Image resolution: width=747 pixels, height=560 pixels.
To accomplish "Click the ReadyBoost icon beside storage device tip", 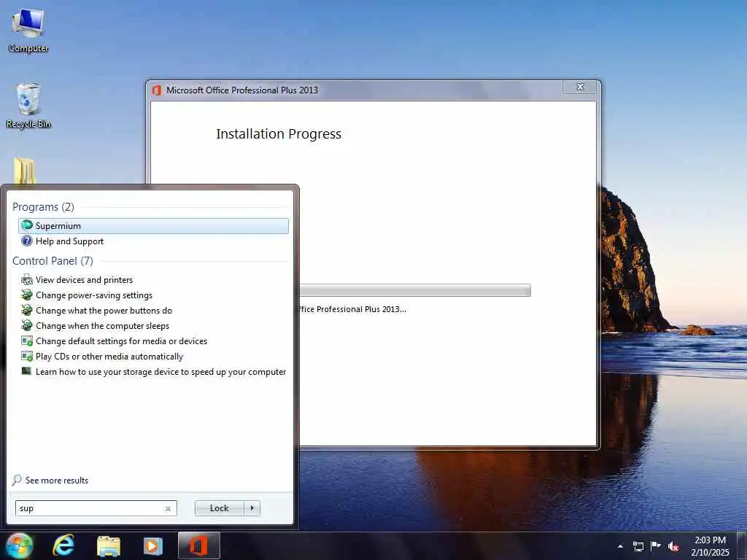I will (x=27, y=371).
